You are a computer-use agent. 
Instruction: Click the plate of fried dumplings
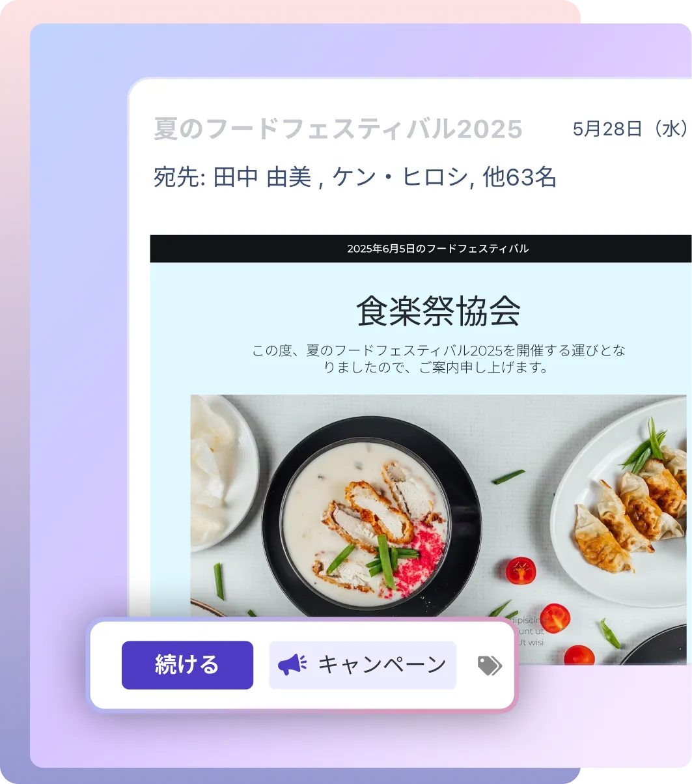[x=620, y=503]
